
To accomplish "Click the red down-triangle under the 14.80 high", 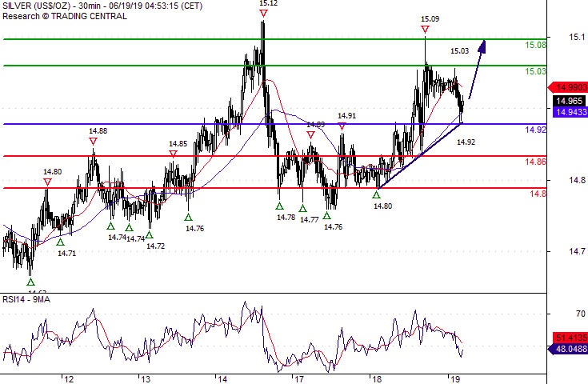I will pos(47,182).
